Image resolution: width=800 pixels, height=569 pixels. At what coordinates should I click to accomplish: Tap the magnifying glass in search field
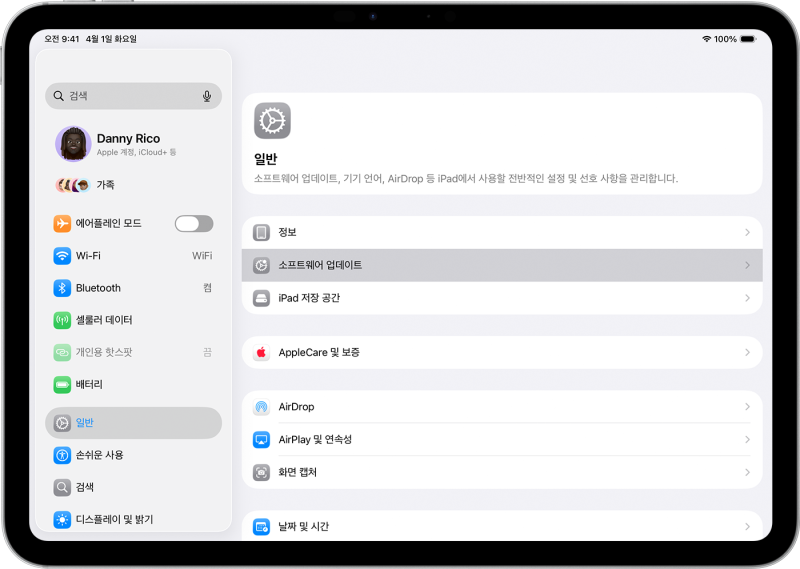[59, 96]
